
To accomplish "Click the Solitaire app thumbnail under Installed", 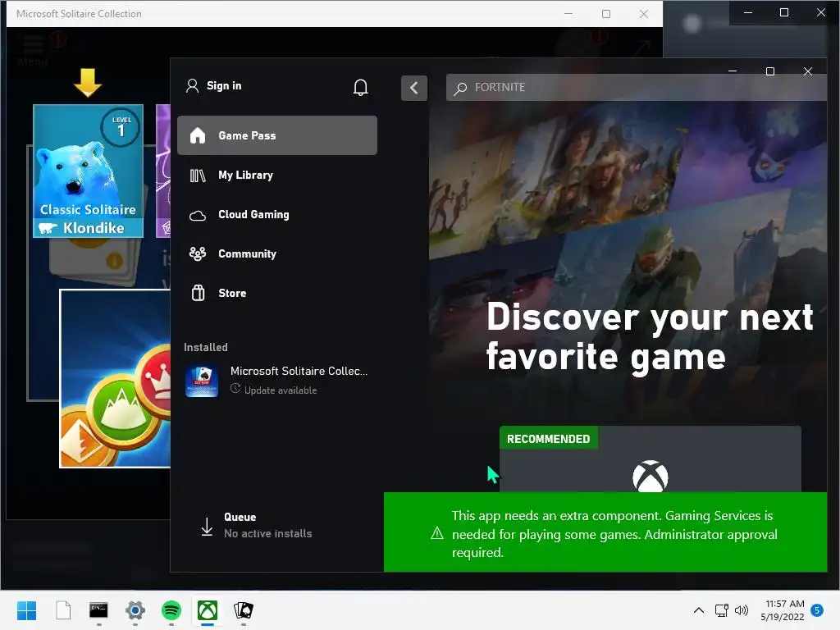I will pyautogui.click(x=202, y=381).
